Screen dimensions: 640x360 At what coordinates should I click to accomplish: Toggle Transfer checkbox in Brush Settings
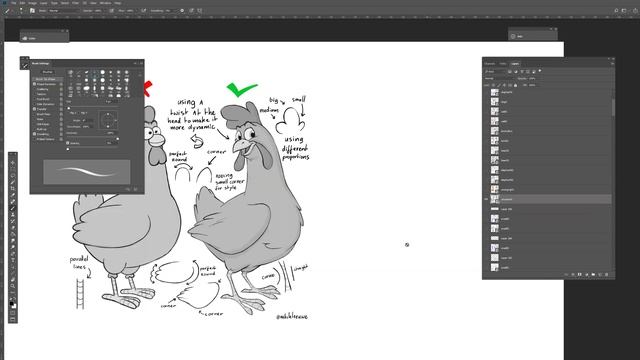(34, 109)
